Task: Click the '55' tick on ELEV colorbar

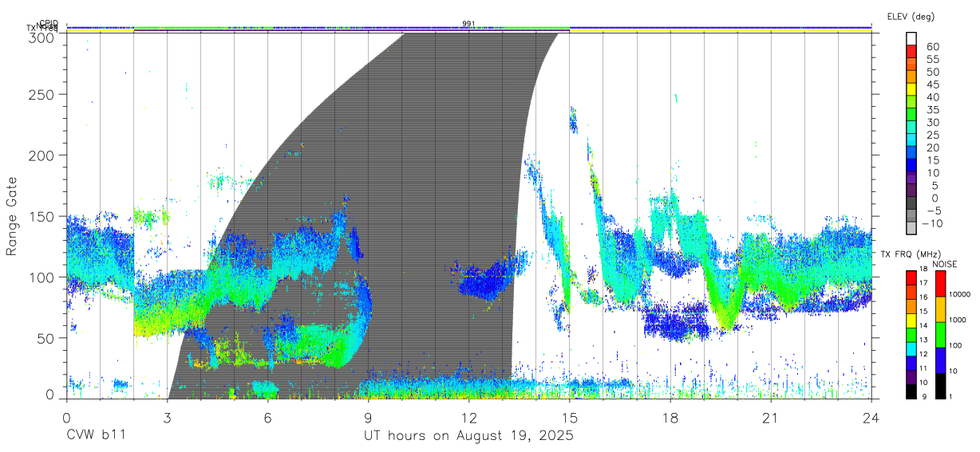Action: 932,59
